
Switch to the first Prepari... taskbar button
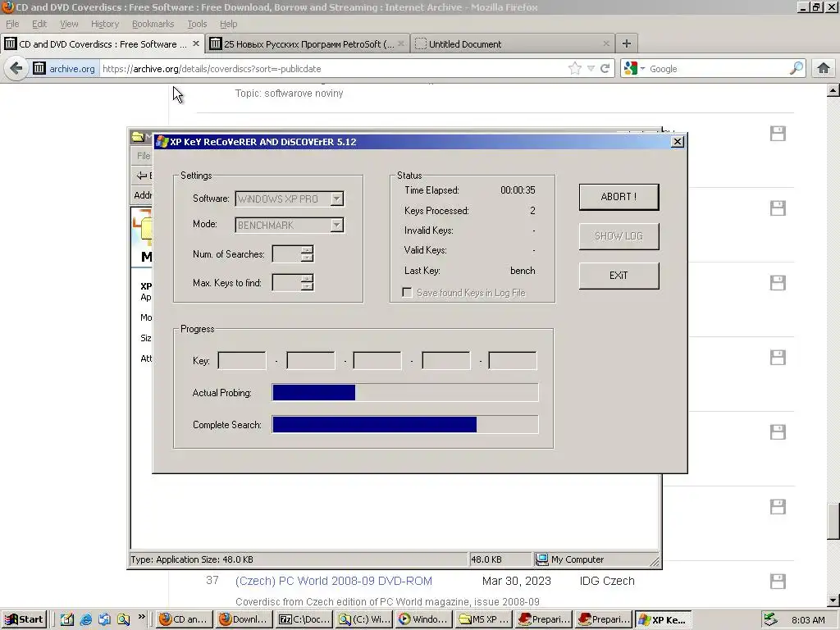point(545,619)
